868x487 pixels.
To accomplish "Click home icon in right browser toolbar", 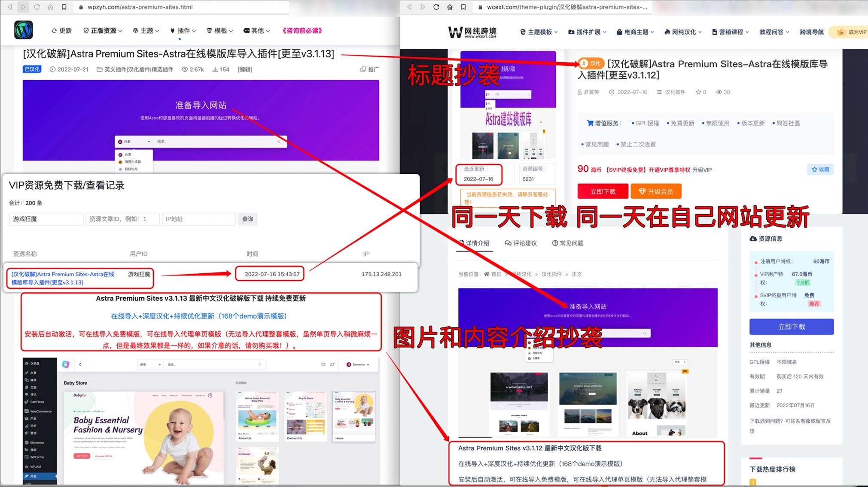I will (450, 7).
